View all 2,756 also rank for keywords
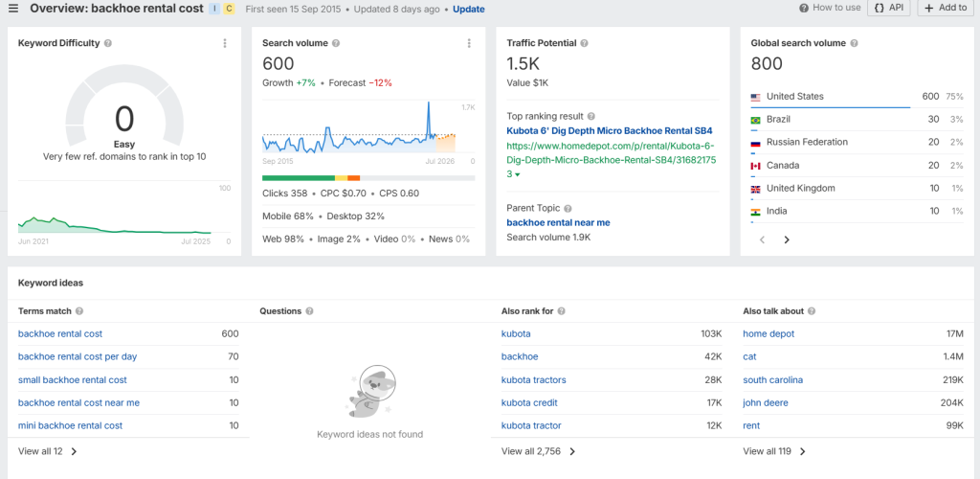This screenshot has height=479, width=980. (x=538, y=451)
